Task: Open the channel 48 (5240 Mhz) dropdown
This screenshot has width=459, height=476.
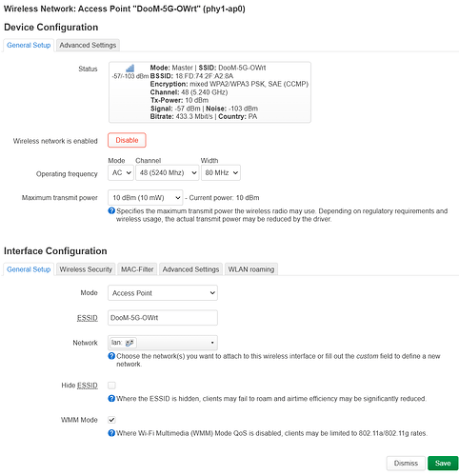Action: (x=168, y=172)
